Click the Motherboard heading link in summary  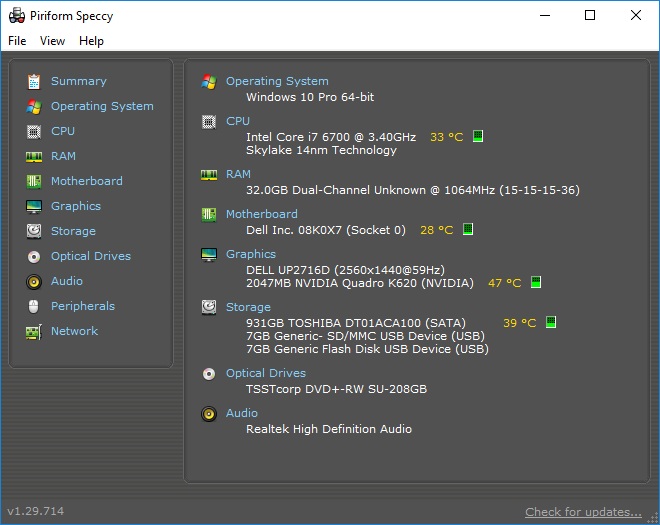(262, 214)
